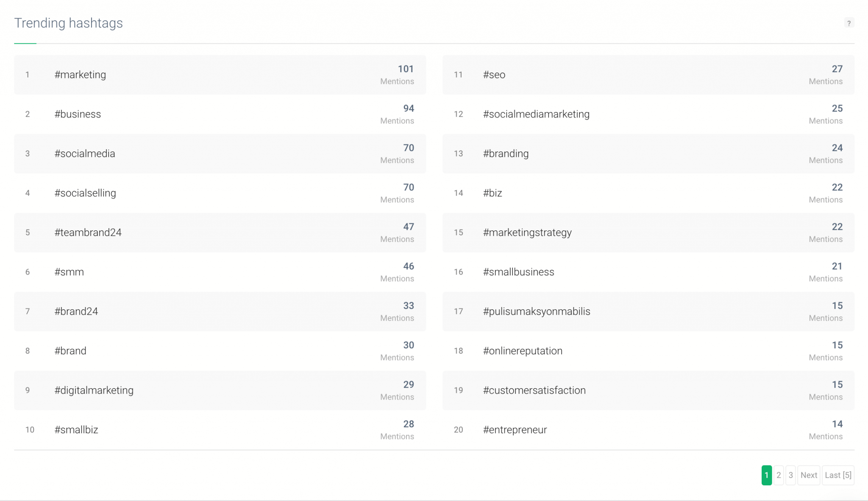Jump to the last page using Last [5]
This screenshot has height=501, width=868.
pyautogui.click(x=838, y=475)
